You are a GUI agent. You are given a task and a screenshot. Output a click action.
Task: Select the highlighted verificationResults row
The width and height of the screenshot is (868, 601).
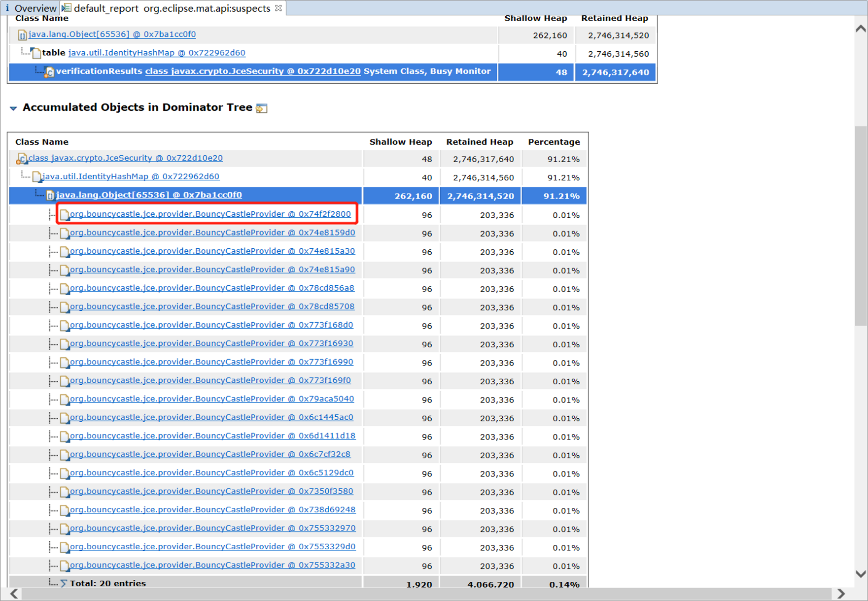point(246,72)
